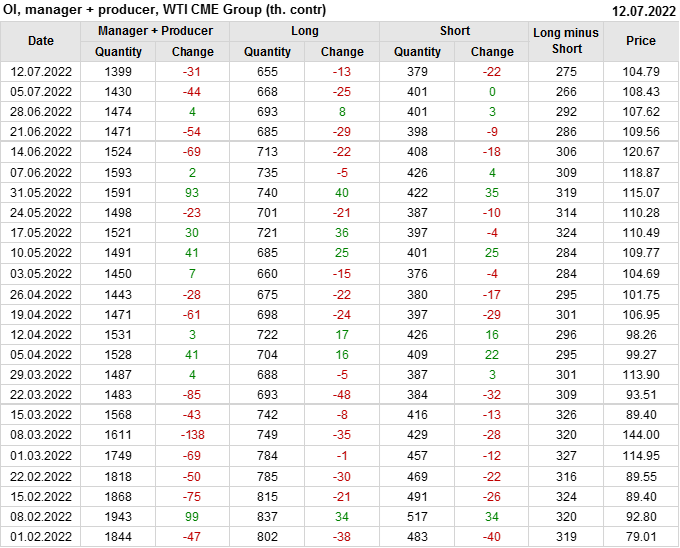This screenshot has height=548, width=680.
Task: Click the report date in top-right corner
Action: tap(643, 10)
